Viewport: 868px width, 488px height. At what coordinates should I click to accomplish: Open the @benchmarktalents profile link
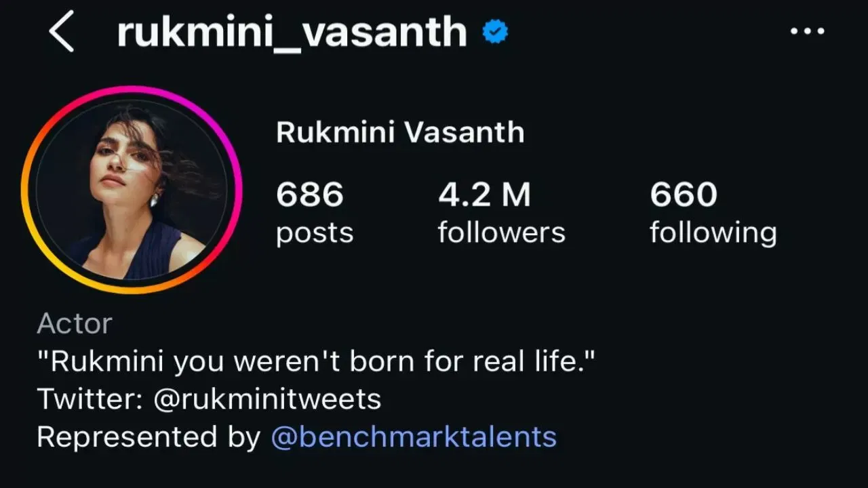(x=414, y=437)
